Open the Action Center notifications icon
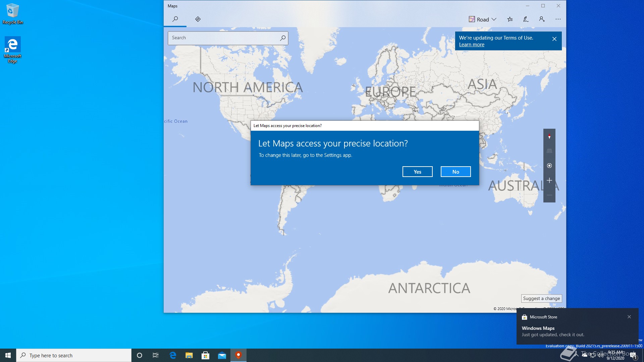Viewport: 644px width, 362px height. coord(633,355)
